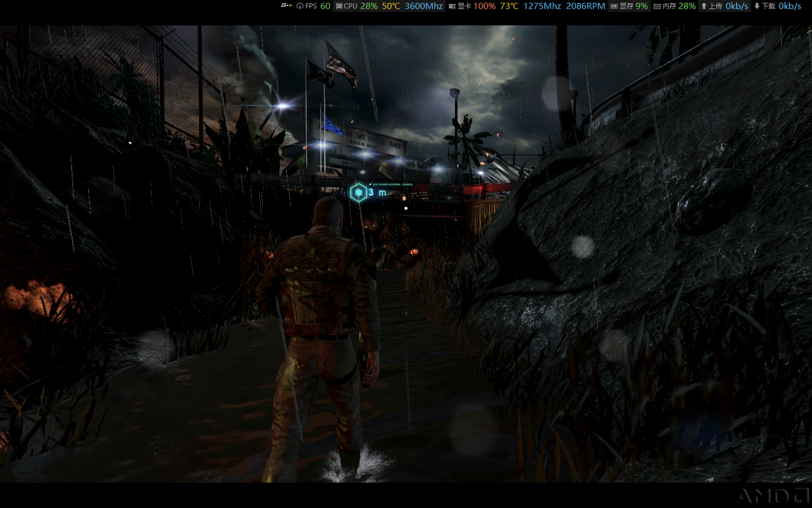Click the FPS value 60

pos(325,6)
